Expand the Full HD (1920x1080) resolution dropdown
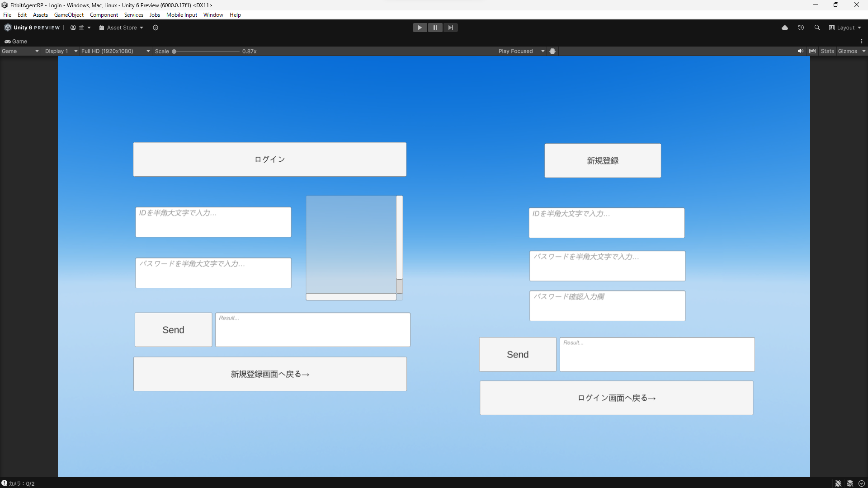This screenshot has height=488, width=868. click(x=115, y=51)
